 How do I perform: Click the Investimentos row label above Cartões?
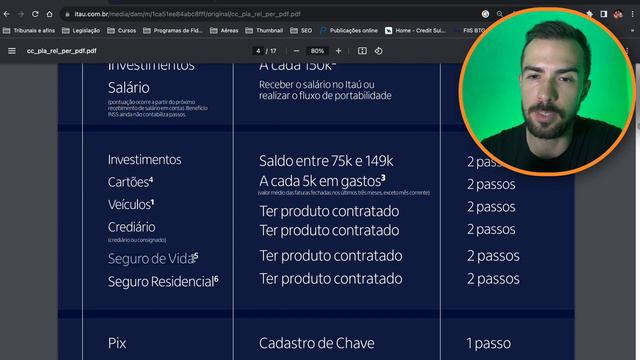coord(144,160)
